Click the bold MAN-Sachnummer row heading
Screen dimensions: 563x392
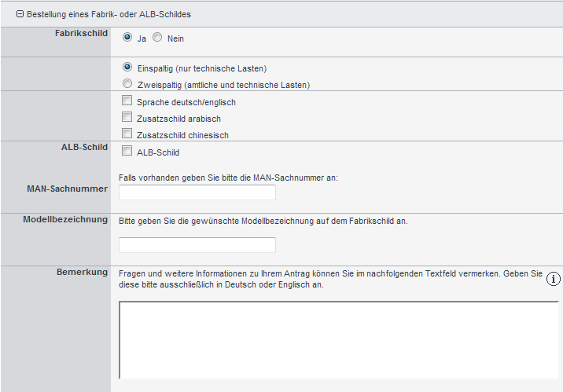click(67, 189)
